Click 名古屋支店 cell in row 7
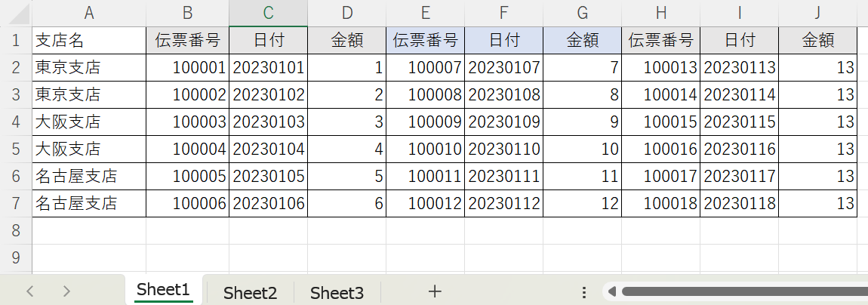This screenshot has width=868, height=305. (x=89, y=203)
